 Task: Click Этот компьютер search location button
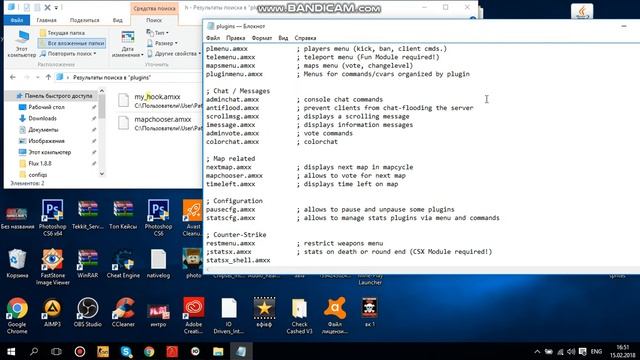click(x=22, y=44)
